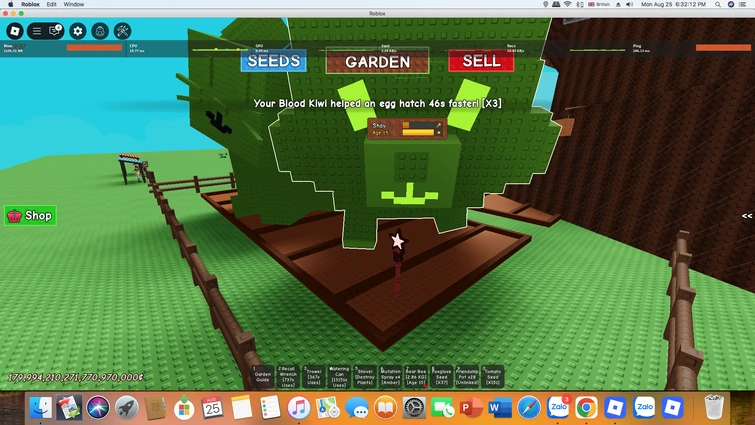The width and height of the screenshot is (755, 425).
Task: Open System Preferences in Dock
Action: pos(414,408)
